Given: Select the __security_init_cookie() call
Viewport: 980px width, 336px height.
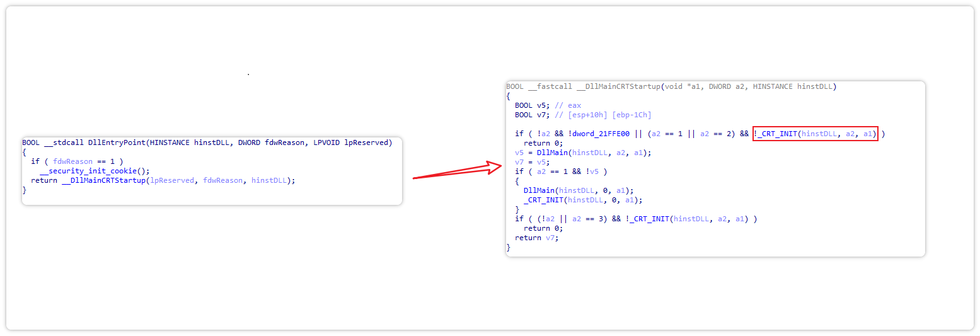Looking at the screenshot, I should point(94,171).
